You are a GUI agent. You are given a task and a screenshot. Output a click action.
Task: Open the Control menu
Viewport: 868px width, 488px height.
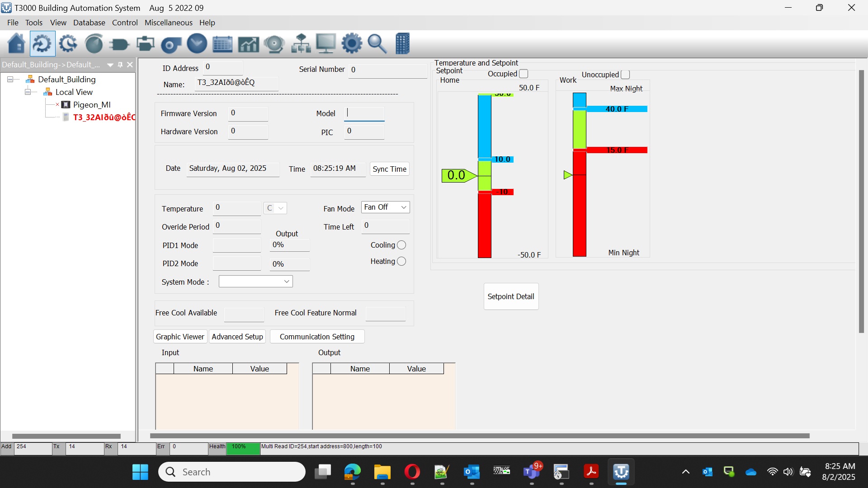coord(125,23)
